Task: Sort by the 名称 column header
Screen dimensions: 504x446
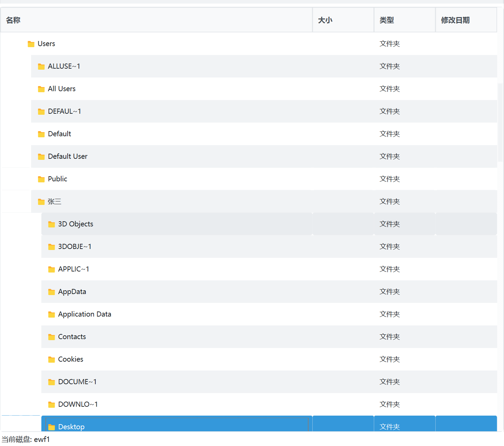Action: [13, 20]
